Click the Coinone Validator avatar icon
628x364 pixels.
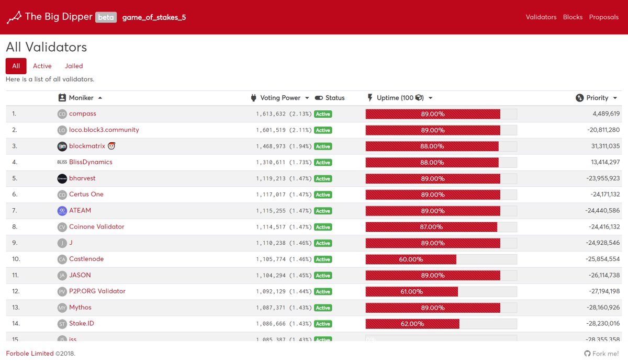point(62,227)
